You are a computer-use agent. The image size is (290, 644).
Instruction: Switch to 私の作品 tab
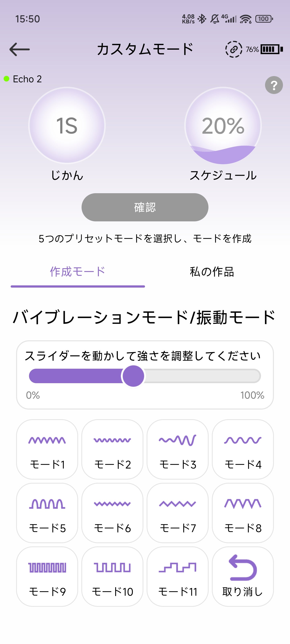[212, 272]
